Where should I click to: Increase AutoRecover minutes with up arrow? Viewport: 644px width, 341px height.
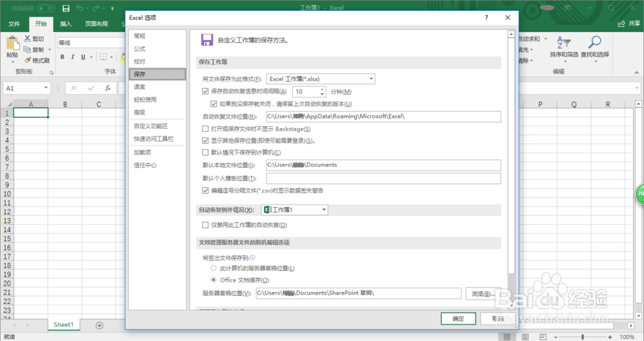[x=323, y=89]
